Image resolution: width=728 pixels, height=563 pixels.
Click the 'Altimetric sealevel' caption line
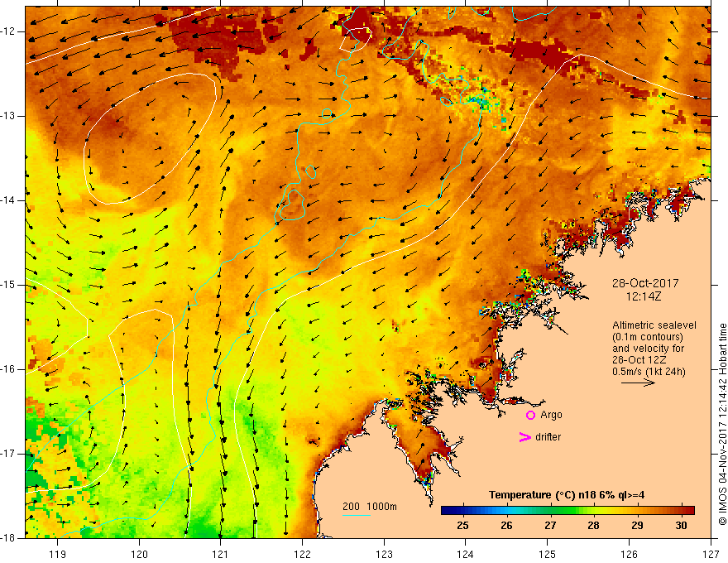654,325
